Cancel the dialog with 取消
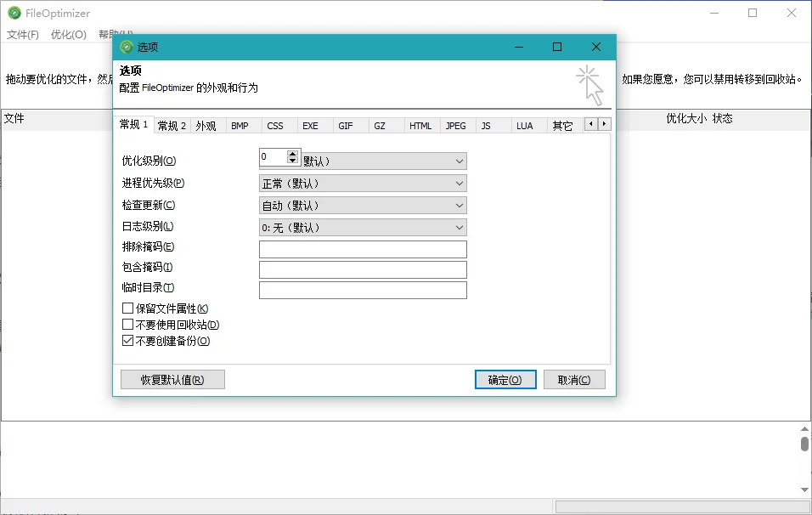812x515 pixels. click(574, 380)
